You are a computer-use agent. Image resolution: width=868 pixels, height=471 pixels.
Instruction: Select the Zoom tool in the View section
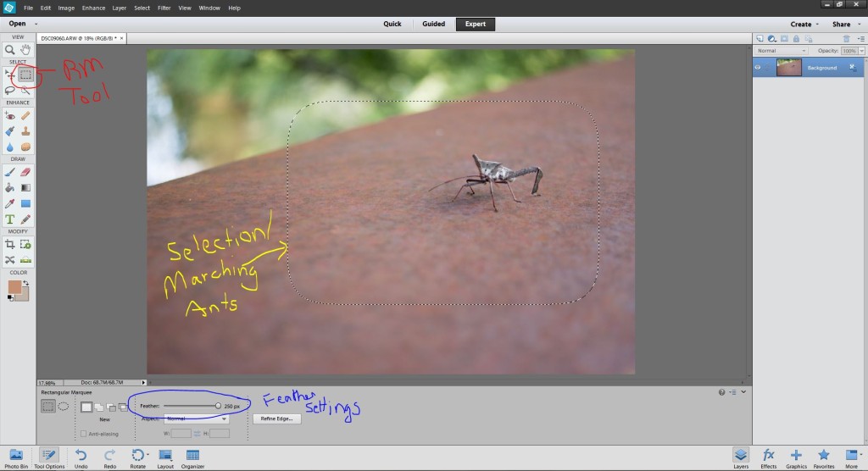[9, 50]
